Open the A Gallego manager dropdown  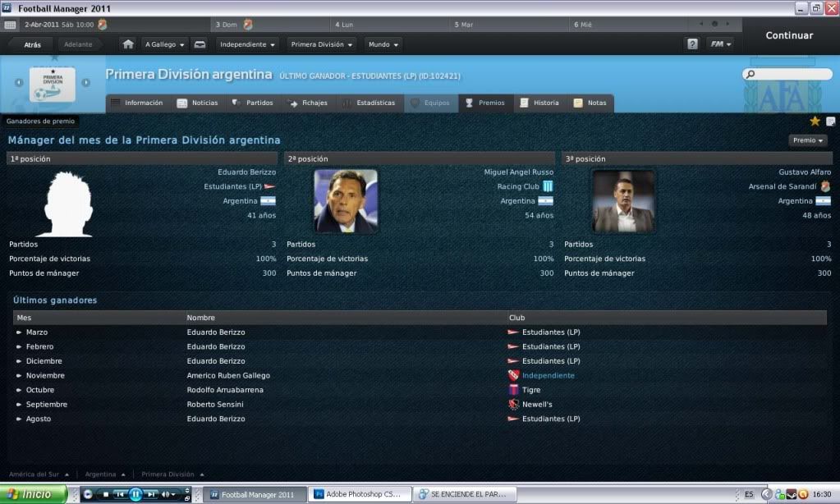pyautogui.click(x=164, y=44)
